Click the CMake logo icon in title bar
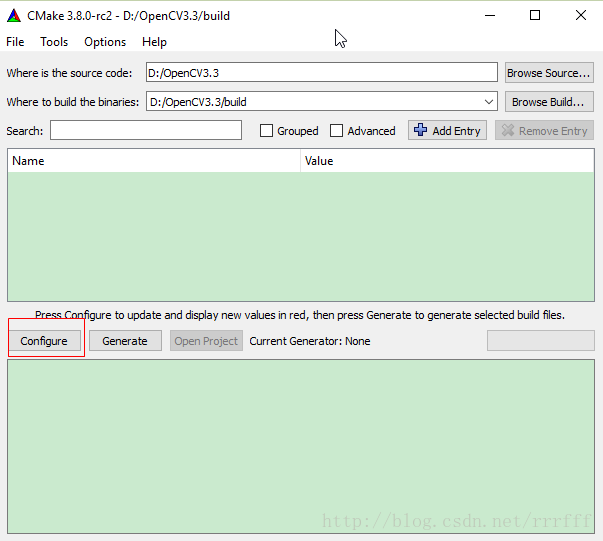603x541 pixels. coord(14,16)
